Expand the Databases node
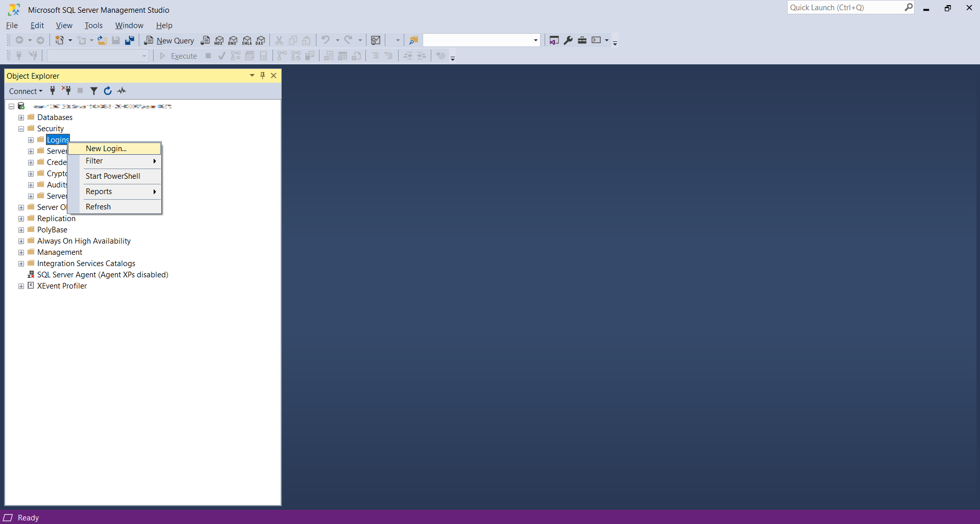The width and height of the screenshot is (980, 524). tap(21, 117)
